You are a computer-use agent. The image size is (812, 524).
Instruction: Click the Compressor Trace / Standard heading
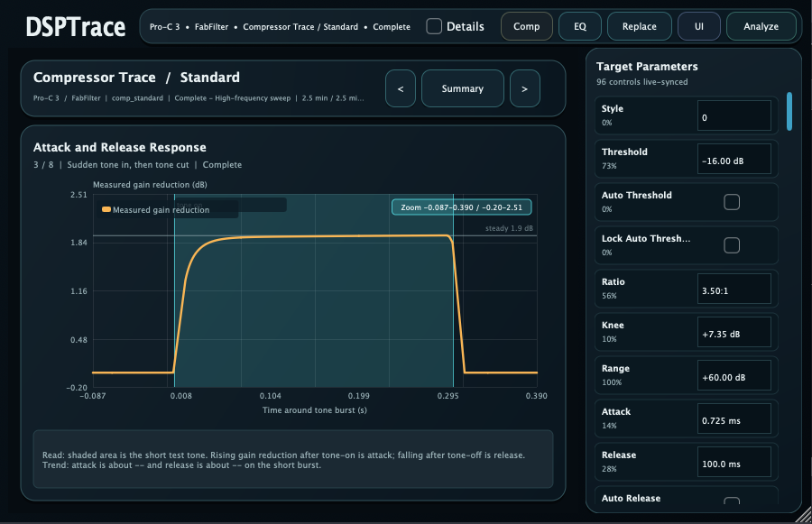pyautogui.click(x=137, y=78)
